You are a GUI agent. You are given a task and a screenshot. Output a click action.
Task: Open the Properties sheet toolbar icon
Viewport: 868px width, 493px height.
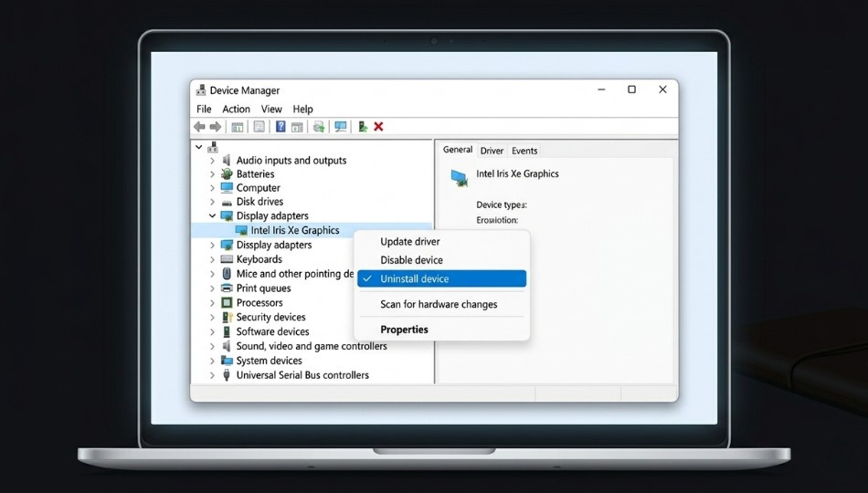pos(259,127)
